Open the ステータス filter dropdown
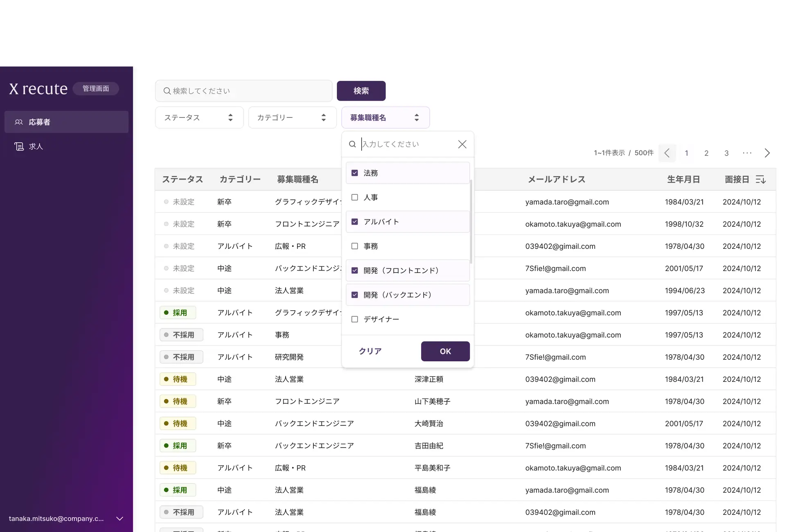 (199, 118)
